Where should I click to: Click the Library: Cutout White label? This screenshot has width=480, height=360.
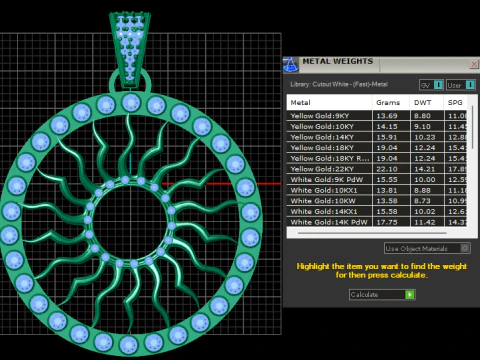click(339, 84)
